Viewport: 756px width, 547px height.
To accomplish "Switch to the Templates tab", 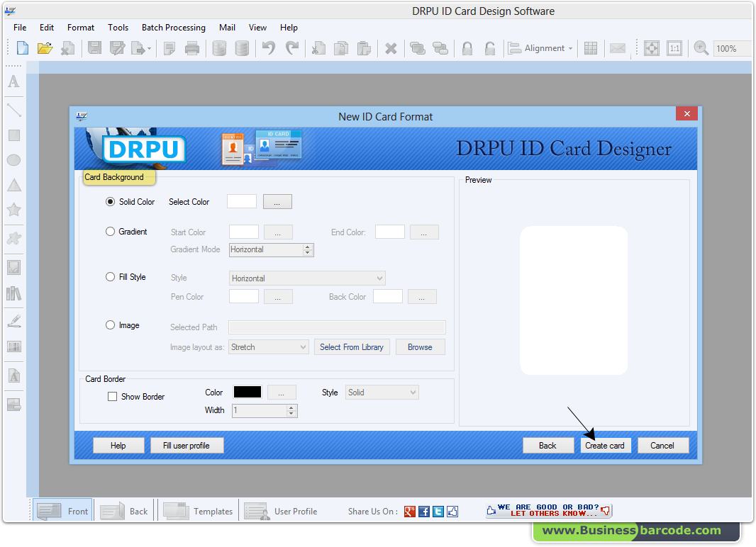I will pyautogui.click(x=199, y=511).
